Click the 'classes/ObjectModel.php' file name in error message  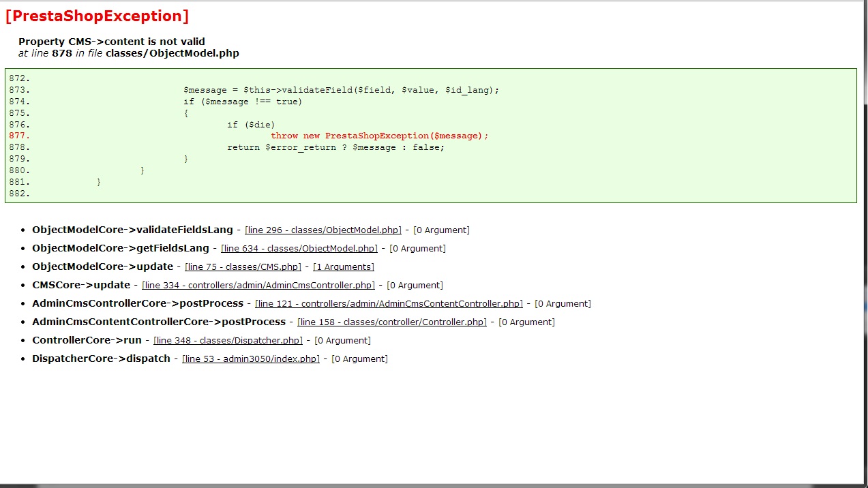pyautogui.click(x=173, y=53)
